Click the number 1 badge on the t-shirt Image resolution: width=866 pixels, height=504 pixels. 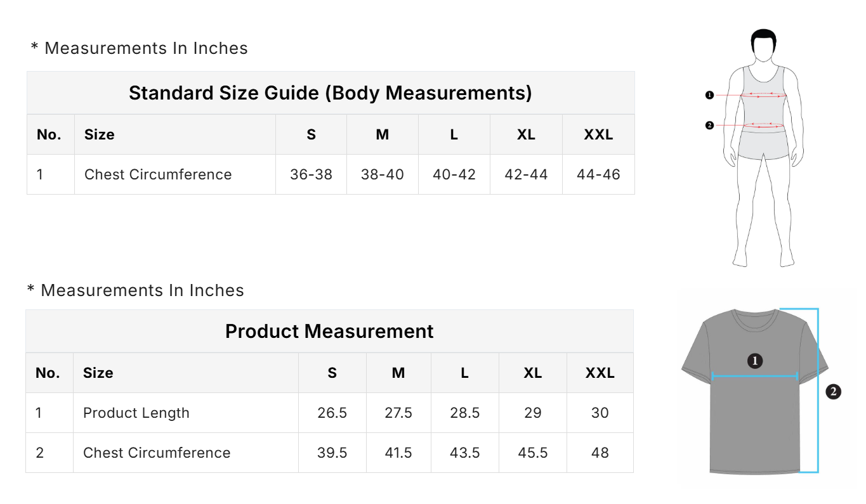pyautogui.click(x=754, y=361)
